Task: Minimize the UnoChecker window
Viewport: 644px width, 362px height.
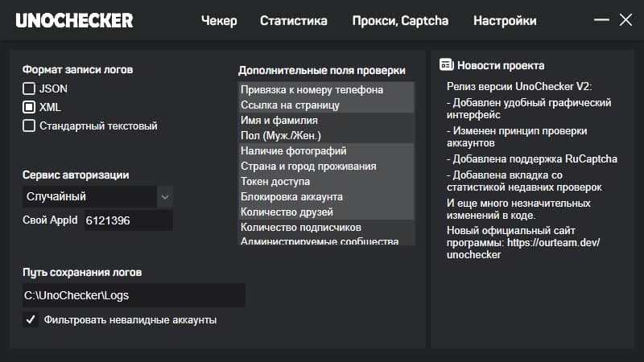Action: (601, 19)
